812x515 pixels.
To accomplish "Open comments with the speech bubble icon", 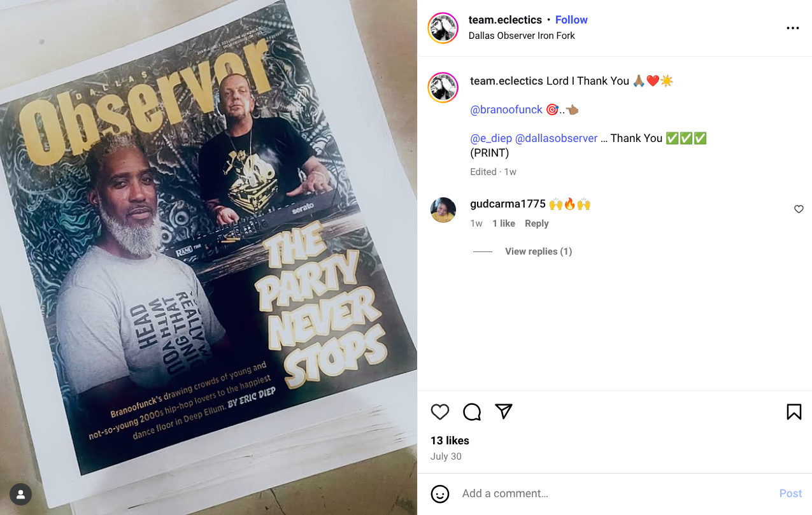I will (x=472, y=412).
